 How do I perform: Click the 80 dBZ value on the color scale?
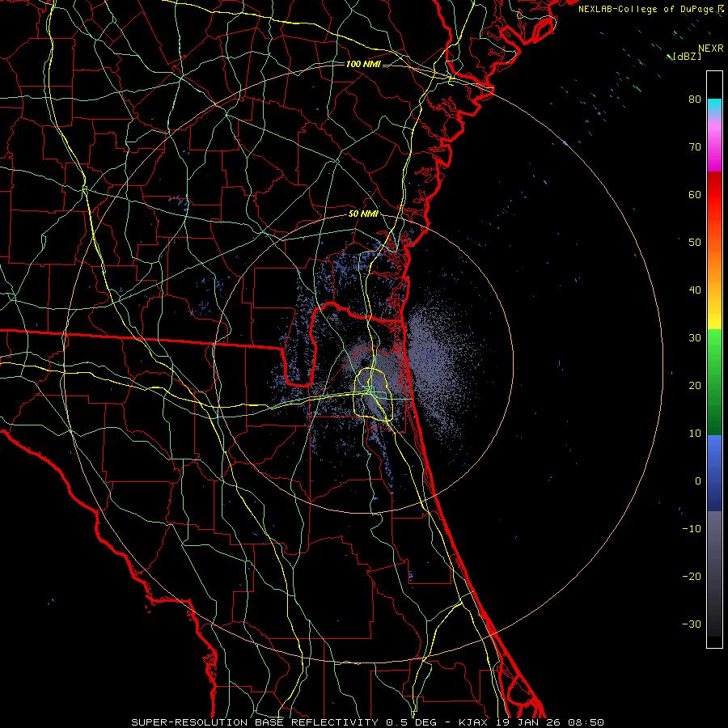pyautogui.click(x=695, y=99)
